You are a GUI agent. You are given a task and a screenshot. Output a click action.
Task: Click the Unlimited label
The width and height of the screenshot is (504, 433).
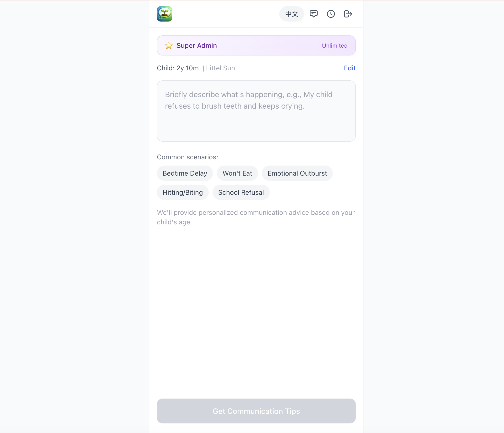334,45
